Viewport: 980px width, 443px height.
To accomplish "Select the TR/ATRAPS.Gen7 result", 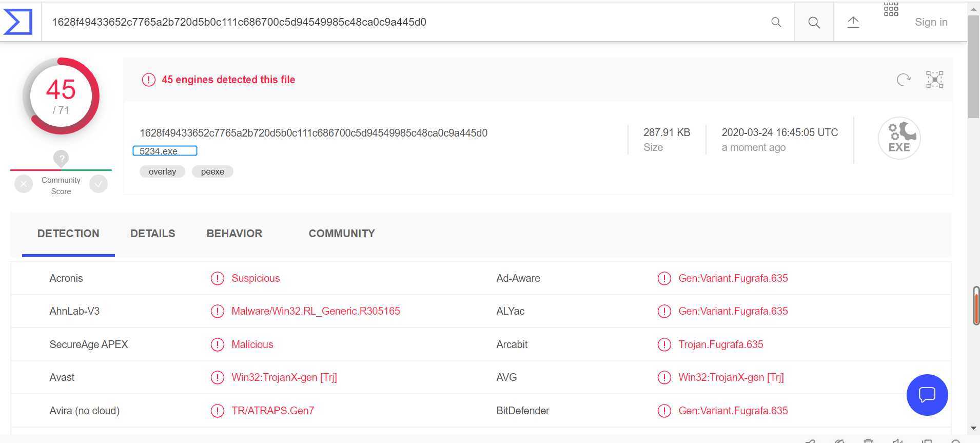I will click(273, 411).
